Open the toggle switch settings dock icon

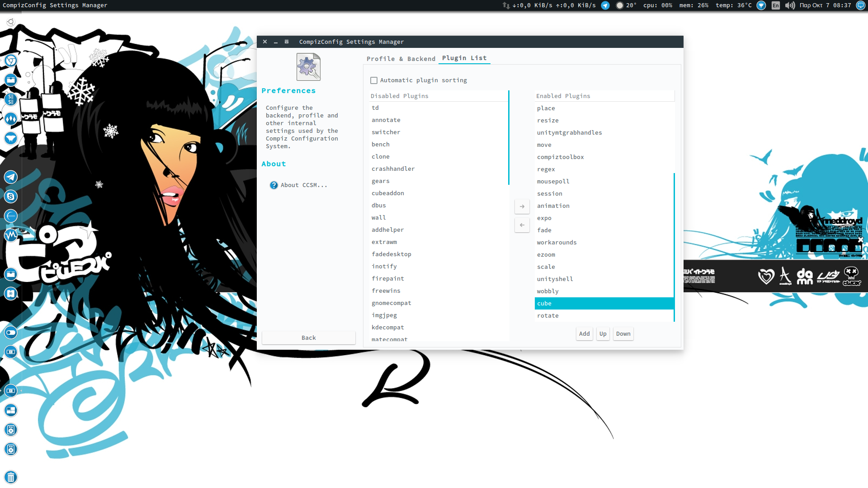point(11,333)
